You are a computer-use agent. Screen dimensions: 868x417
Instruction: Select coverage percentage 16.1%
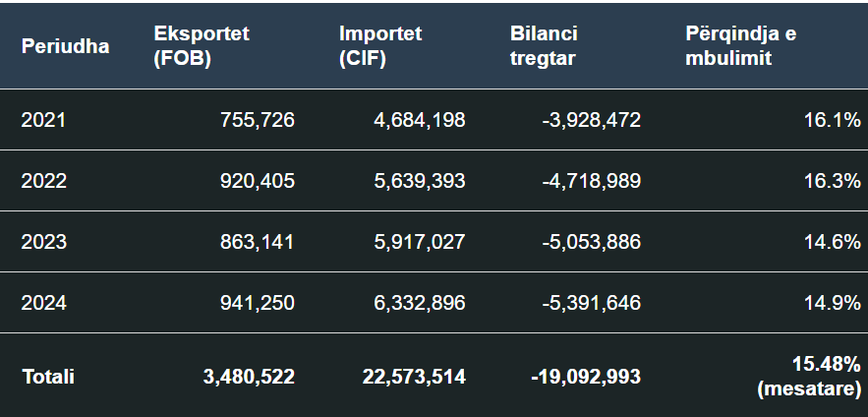point(833,120)
